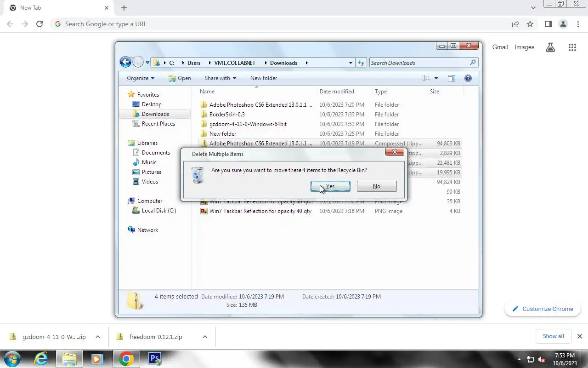Expand the address bar history dropdown
Screen dimensions: 588x368
click(351, 63)
